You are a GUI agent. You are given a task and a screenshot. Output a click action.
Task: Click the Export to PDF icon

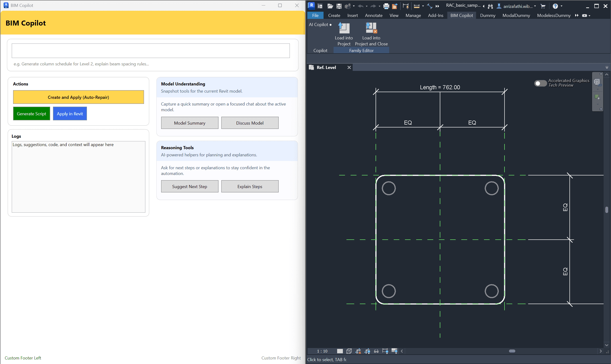click(x=395, y=6)
